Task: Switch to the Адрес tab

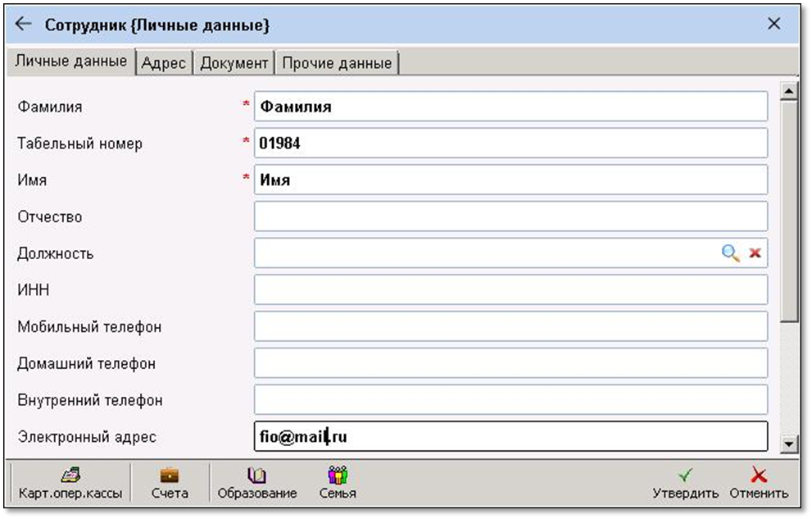Action: [x=164, y=62]
